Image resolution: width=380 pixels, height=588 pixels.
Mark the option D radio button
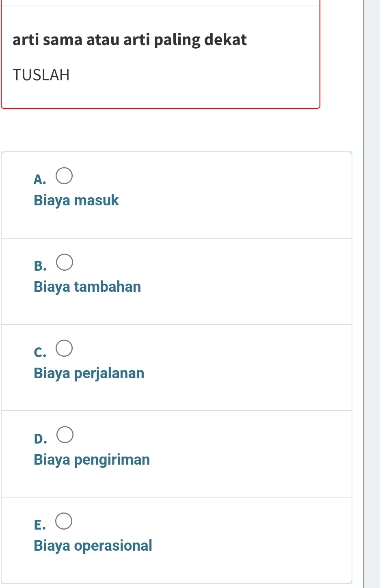(x=65, y=435)
